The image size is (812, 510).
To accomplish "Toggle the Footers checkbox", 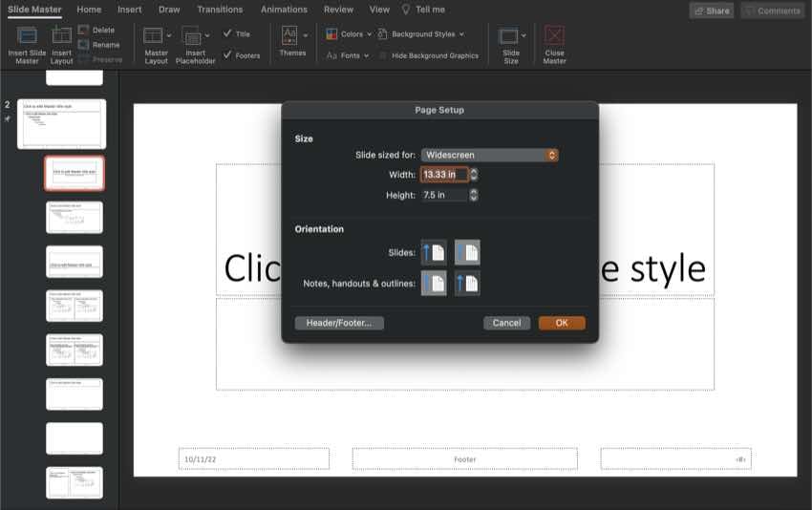I will [x=227, y=55].
